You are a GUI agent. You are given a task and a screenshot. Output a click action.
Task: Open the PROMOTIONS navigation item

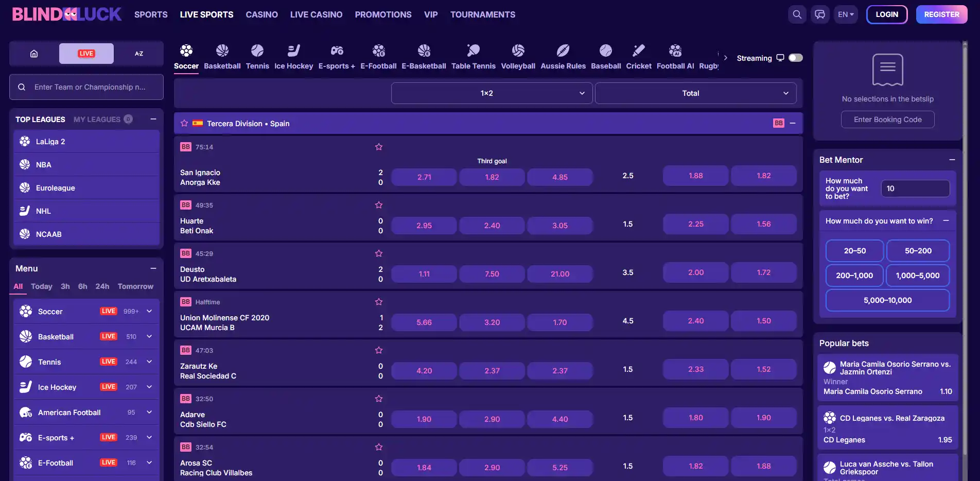(383, 14)
